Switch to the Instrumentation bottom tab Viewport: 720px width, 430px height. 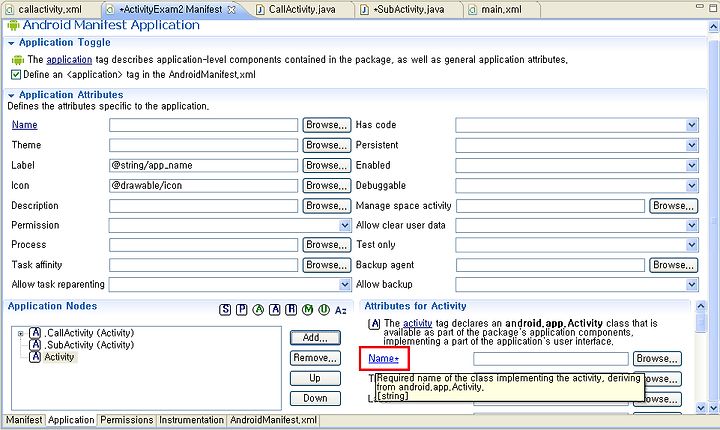[191, 420]
